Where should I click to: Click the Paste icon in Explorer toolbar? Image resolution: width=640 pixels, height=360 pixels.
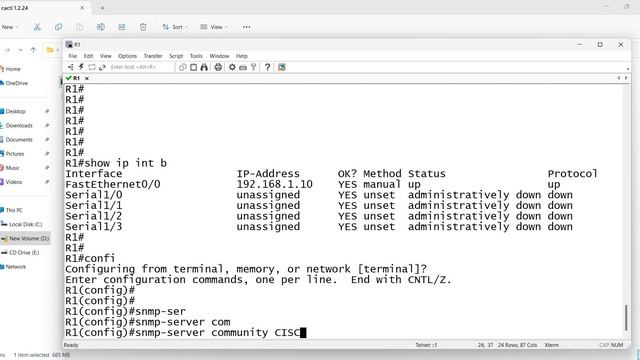click(80, 27)
